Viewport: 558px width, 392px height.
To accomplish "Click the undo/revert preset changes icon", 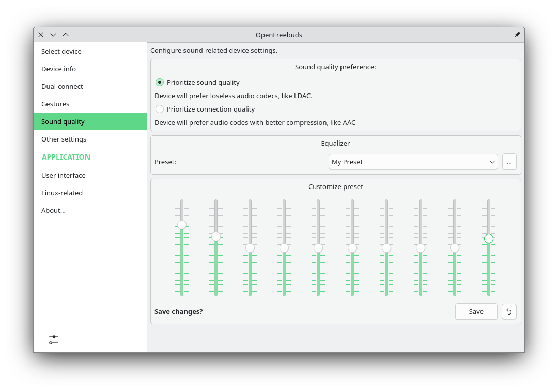I will [509, 311].
